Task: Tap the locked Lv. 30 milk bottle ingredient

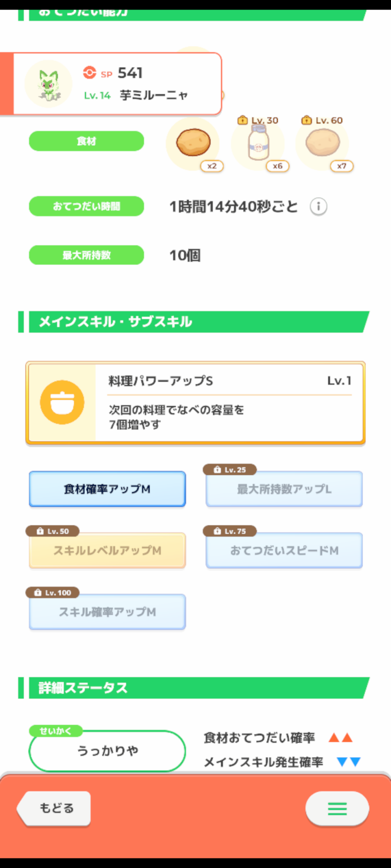Action: [258, 143]
